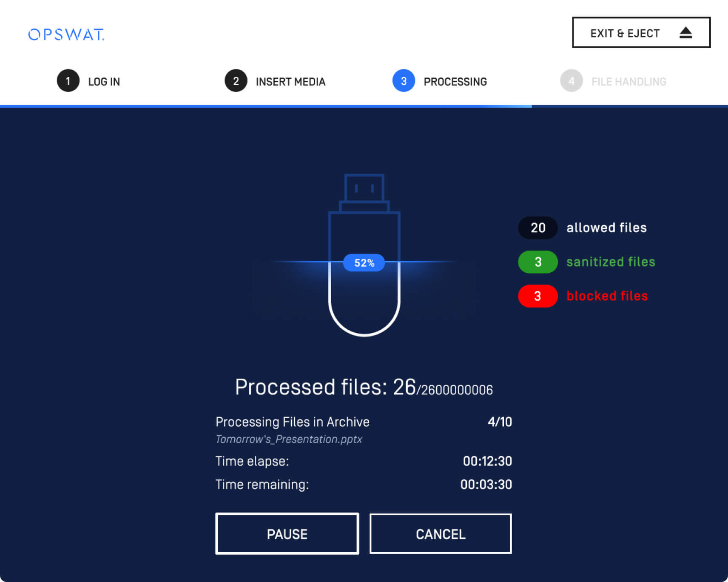Click the 52% progress indicator badge
This screenshot has height=582, width=728.
(x=364, y=263)
